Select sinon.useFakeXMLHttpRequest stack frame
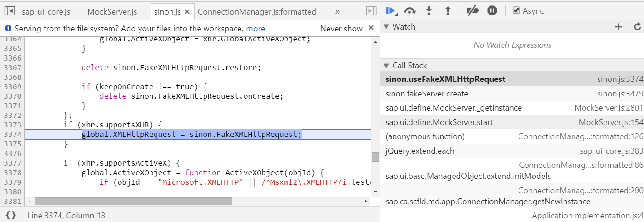The image size is (644, 222). [512, 79]
